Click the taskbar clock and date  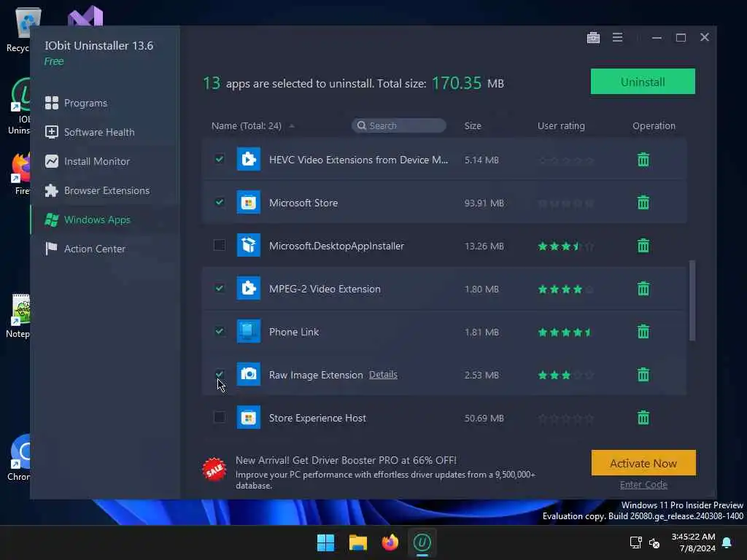(x=693, y=542)
